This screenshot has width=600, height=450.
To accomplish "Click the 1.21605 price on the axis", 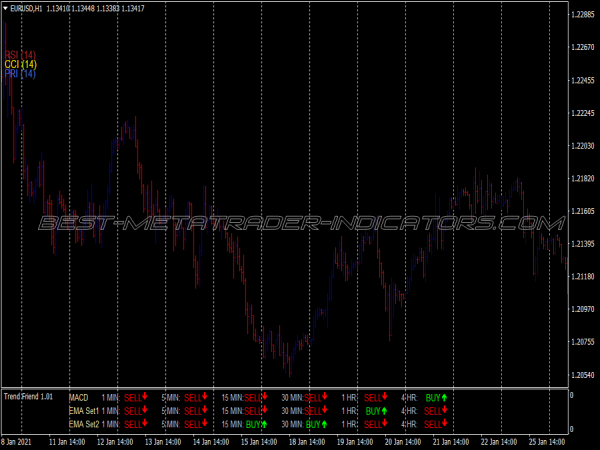I will [583, 211].
